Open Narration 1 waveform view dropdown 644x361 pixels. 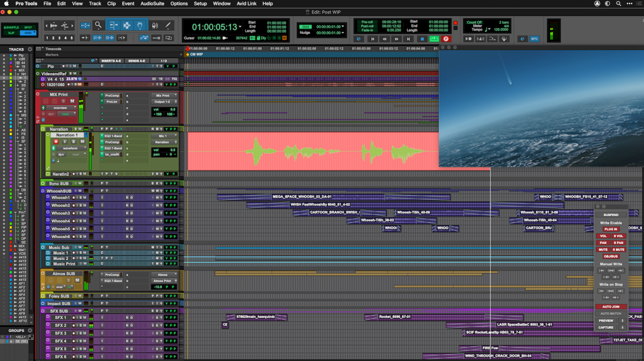[x=72, y=148]
